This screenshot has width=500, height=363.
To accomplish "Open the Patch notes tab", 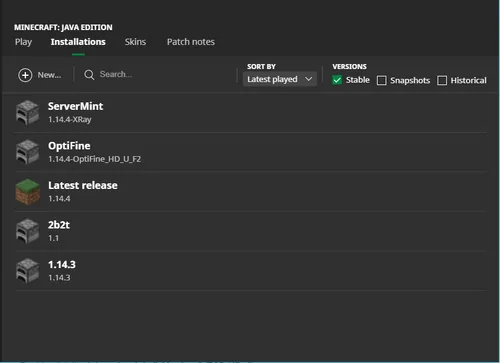I will click(191, 42).
